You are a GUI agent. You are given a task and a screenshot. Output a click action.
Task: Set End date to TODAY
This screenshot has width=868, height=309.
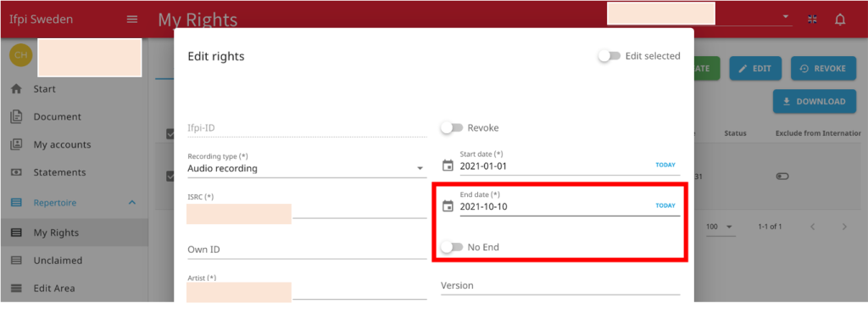(665, 205)
